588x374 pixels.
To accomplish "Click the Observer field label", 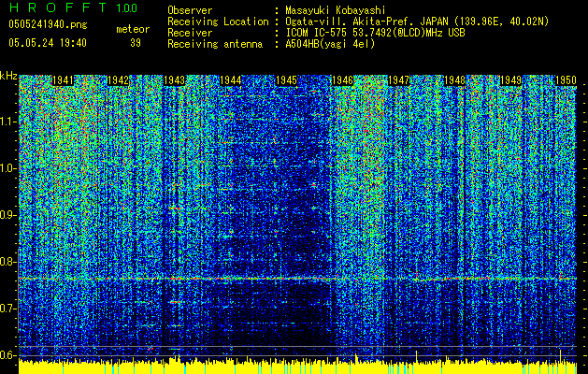I will click(190, 10).
